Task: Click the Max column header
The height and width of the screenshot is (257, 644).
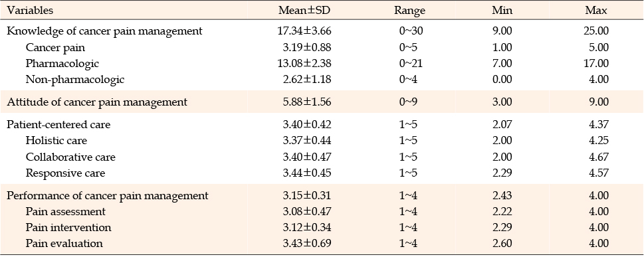Action: (596, 10)
